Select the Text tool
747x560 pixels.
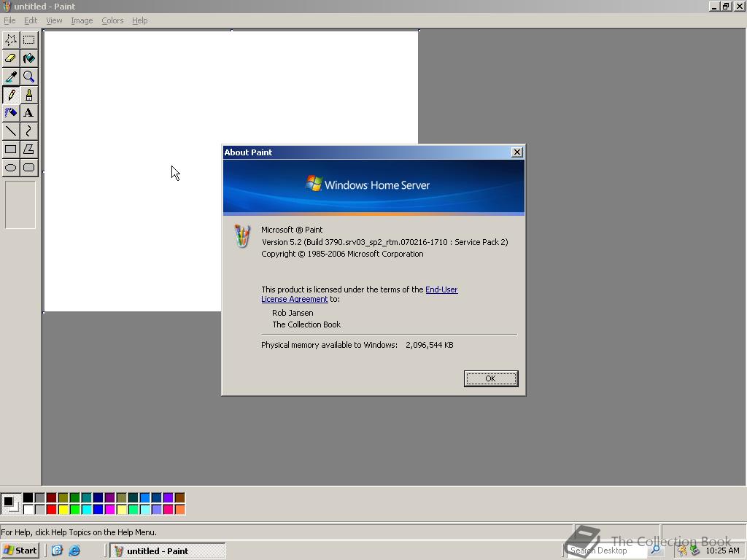29,113
